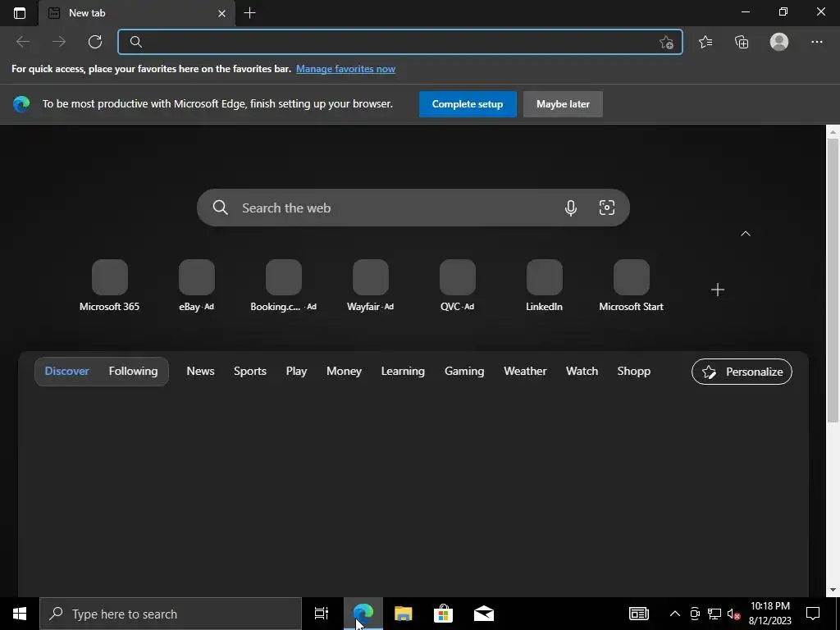Screen dimensions: 840x630
Task: Dismiss setup with Maybe later
Action: click(563, 104)
